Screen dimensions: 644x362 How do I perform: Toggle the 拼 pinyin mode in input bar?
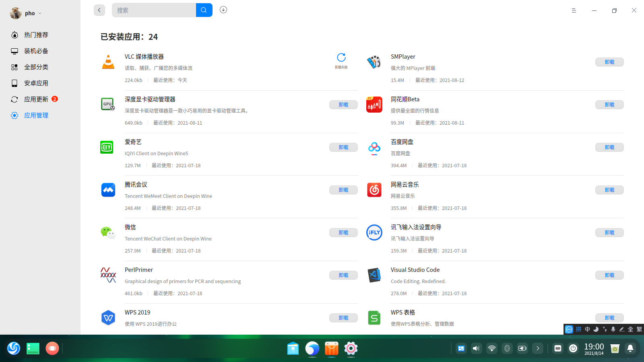(579, 329)
